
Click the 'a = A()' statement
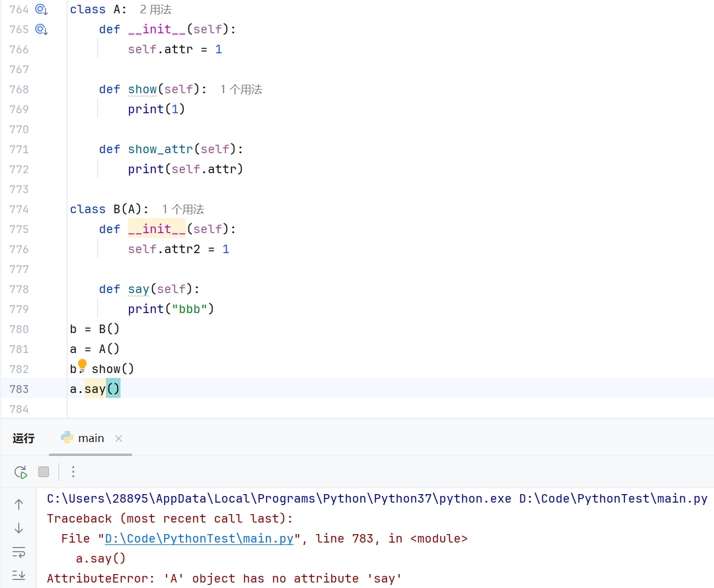point(94,349)
